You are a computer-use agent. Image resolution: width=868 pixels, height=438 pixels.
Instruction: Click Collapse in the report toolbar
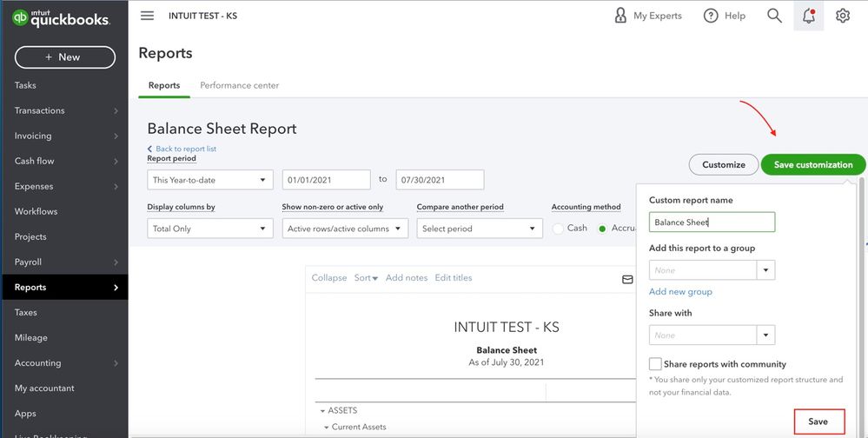(328, 278)
